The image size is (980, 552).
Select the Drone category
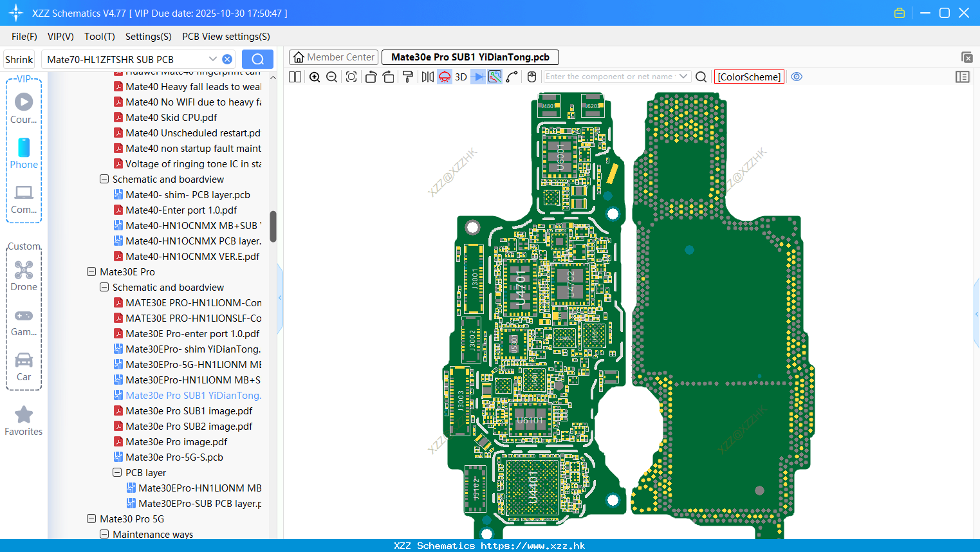click(24, 276)
